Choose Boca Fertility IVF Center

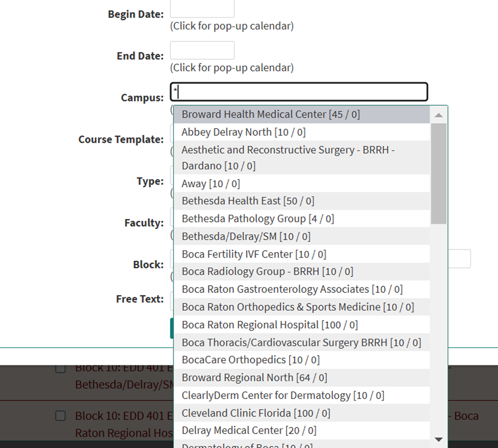(x=302, y=254)
